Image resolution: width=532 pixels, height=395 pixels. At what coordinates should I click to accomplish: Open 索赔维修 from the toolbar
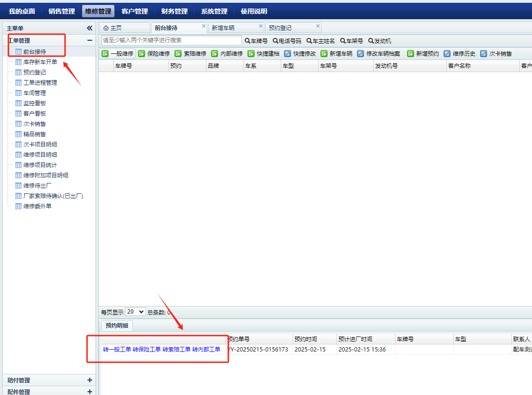178,54
